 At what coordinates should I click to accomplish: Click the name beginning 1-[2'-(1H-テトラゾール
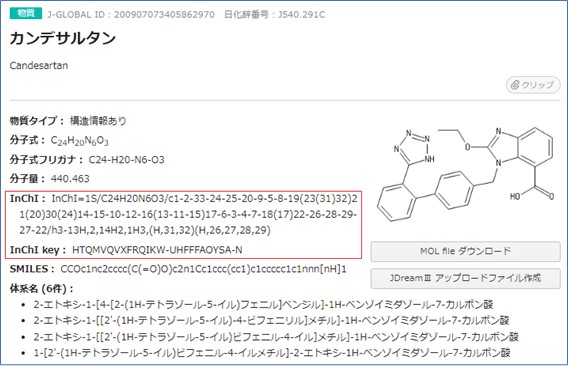coord(272,352)
